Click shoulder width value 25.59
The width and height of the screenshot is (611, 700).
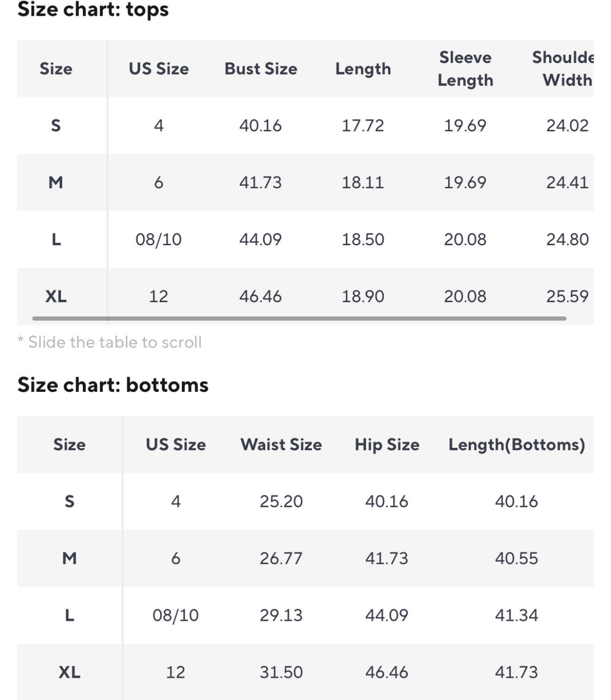[x=567, y=296]
